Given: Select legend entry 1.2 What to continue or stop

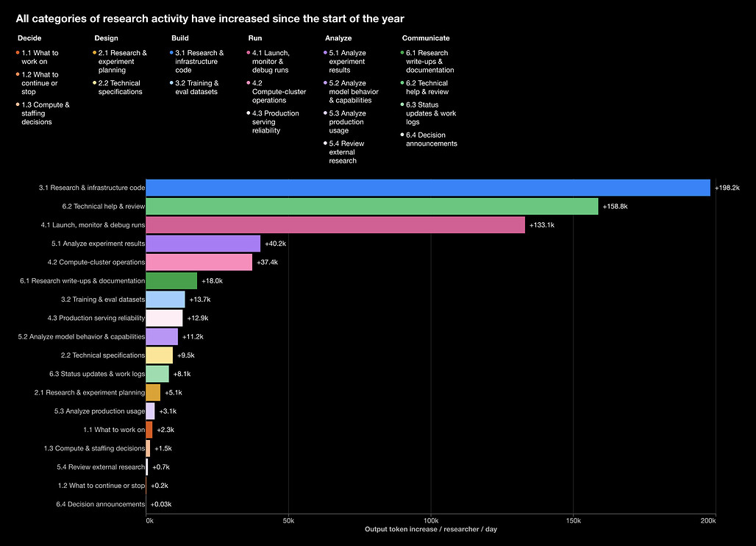Looking at the screenshot, I should pyautogui.click(x=37, y=83).
